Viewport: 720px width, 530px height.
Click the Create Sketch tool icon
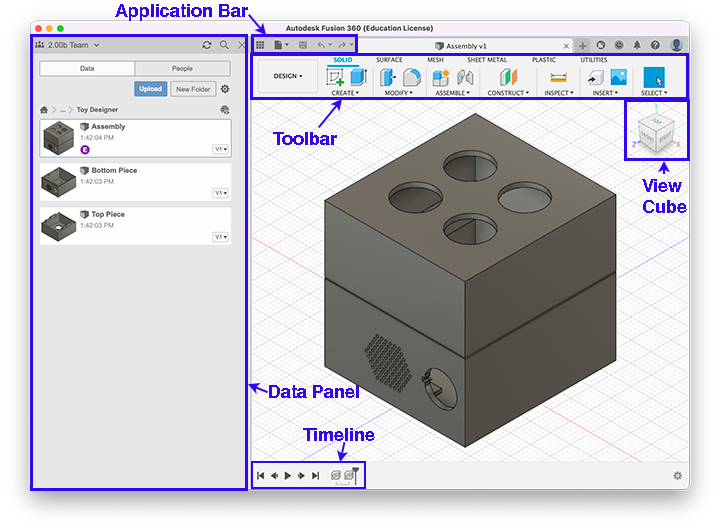pyautogui.click(x=335, y=77)
